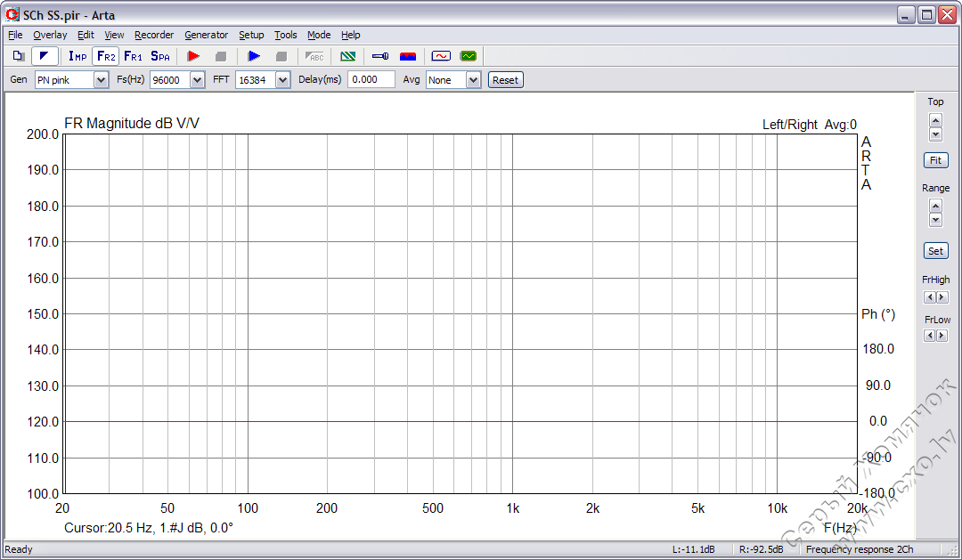Image resolution: width=962 pixels, height=560 pixels.
Task: Select FR2 dual channel frequency response
Action: [105, 56]
